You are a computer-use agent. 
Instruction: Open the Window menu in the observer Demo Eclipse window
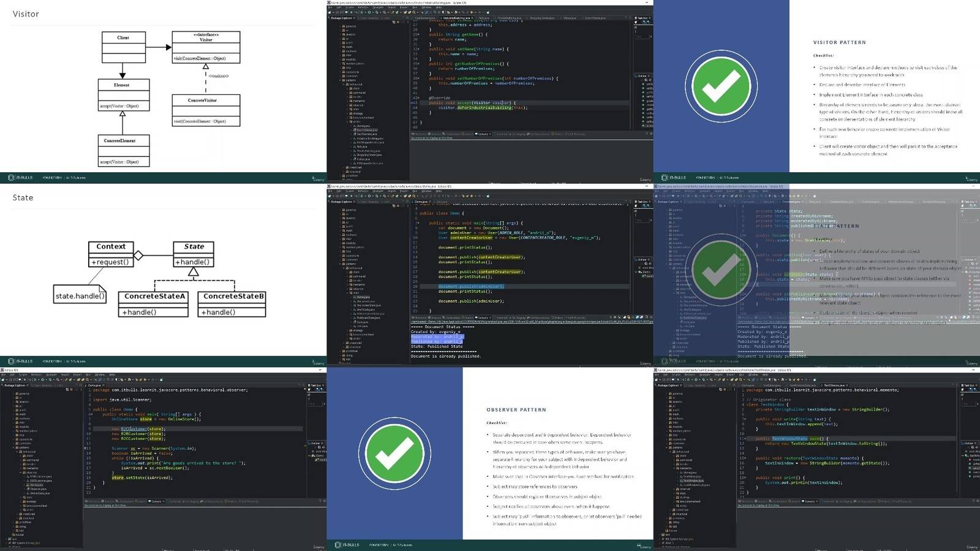click(x=100, y=374)
